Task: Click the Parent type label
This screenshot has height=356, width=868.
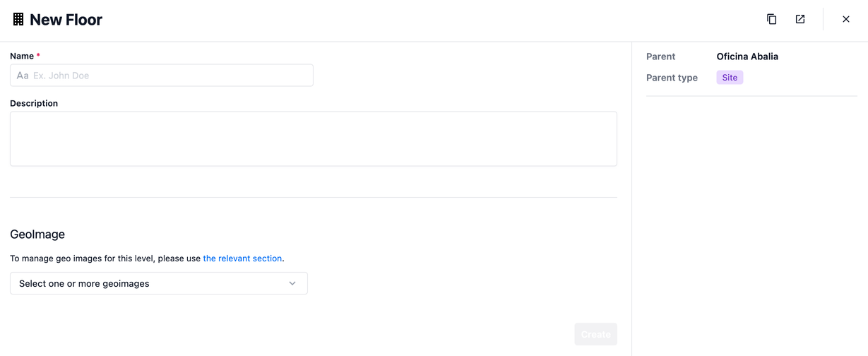Action: [672, 78]
